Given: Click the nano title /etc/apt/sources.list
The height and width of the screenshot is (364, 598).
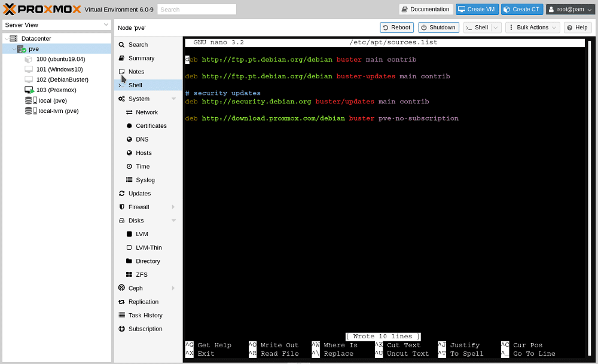Looking at the screenshot, I should tap(393, 42).
